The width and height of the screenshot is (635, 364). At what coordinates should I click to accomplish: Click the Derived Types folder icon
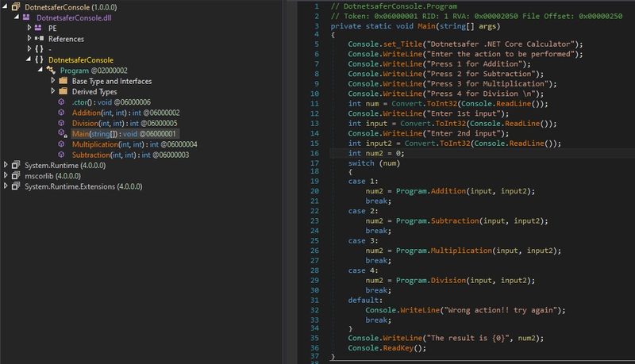[x=63, y=91]
